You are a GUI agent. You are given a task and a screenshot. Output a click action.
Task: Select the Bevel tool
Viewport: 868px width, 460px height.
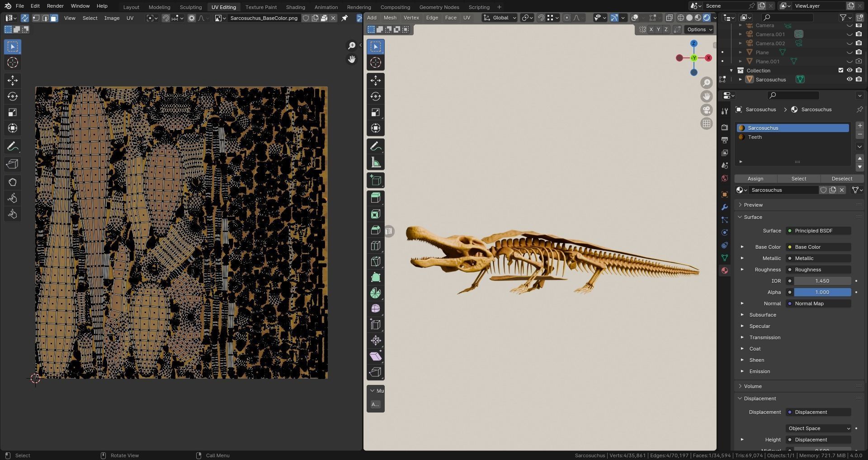[x=375, y=230]
